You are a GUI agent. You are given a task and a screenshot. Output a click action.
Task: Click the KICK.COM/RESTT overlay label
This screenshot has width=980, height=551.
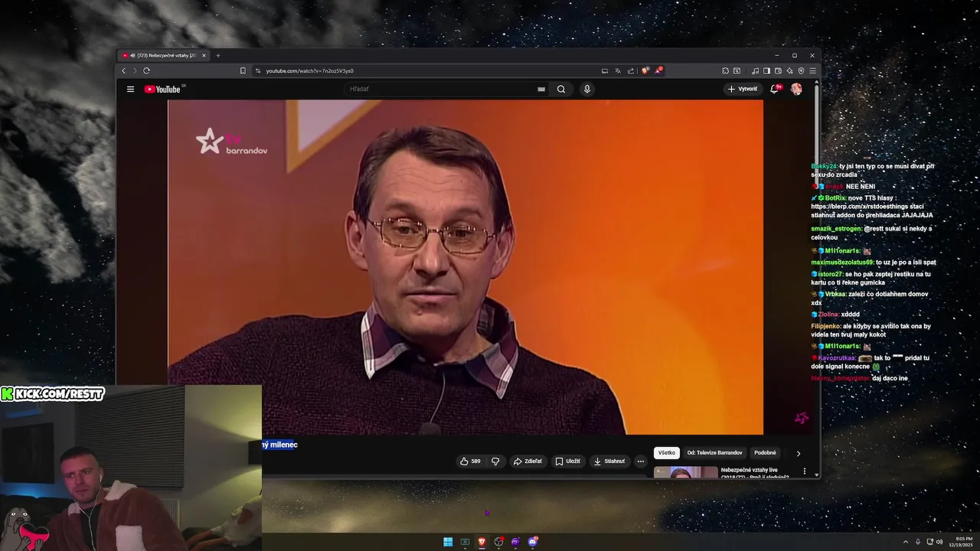[x=52, y=394]
